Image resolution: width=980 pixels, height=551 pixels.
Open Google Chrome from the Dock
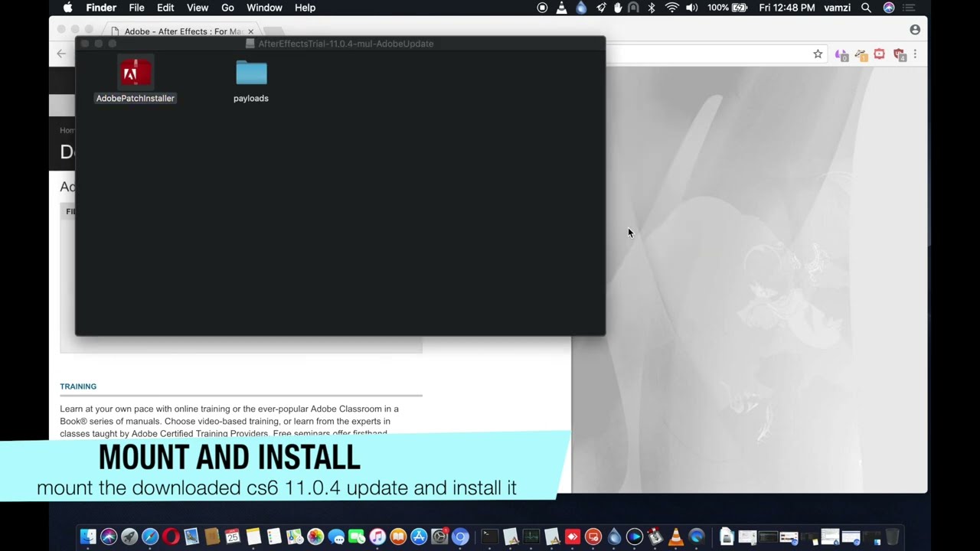click(x=460, y=537)
